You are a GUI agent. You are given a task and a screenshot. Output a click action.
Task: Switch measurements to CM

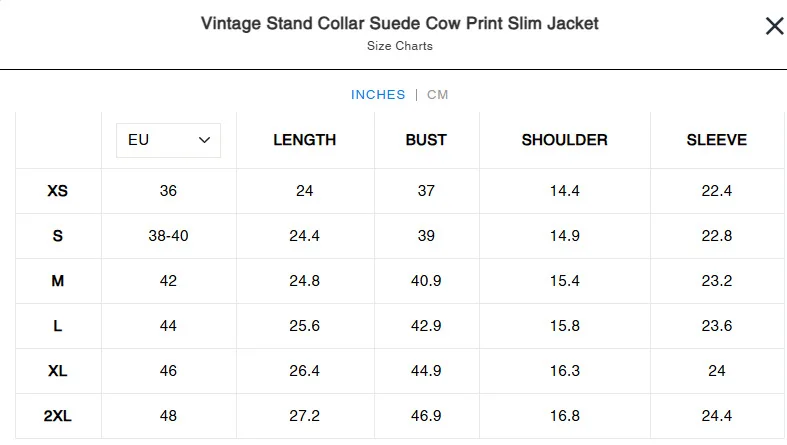[438, 95]
